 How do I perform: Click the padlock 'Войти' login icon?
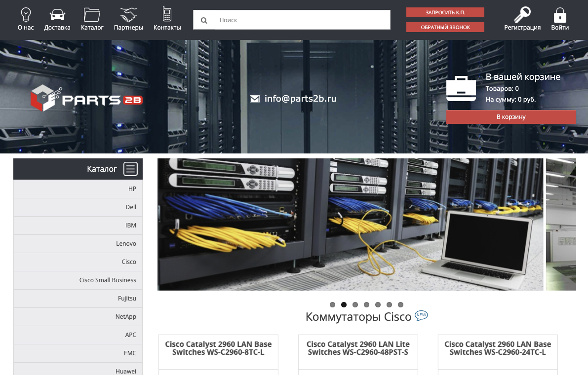[x=560, y=14]
